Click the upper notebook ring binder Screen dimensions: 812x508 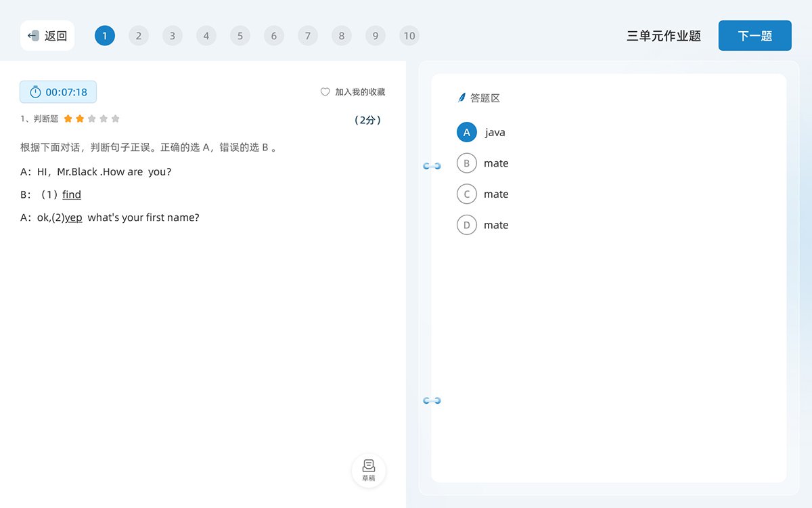(432, 166)
